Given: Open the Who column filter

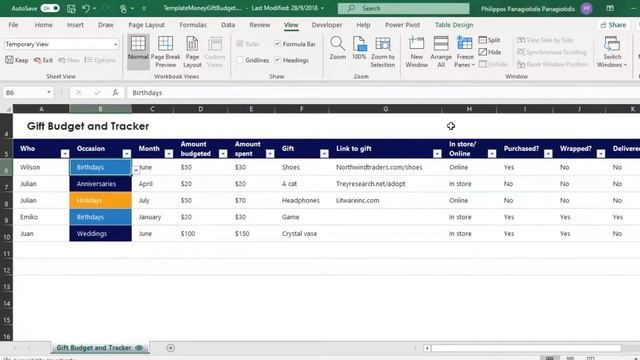Looking at the screenshot, I should click(x=65, y=153).
